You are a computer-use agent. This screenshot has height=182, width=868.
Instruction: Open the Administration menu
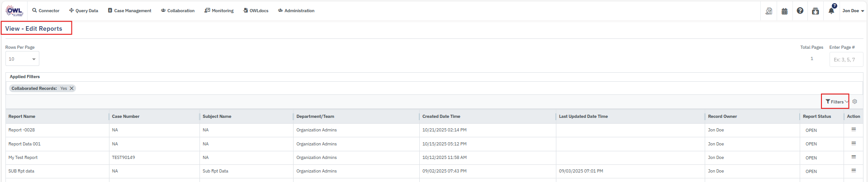(296, 11)
